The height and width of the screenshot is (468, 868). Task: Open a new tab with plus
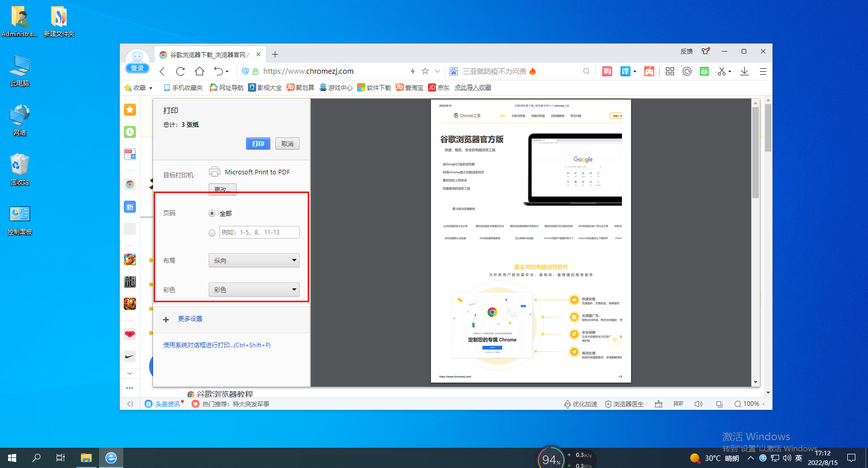[x=275, y=55]
